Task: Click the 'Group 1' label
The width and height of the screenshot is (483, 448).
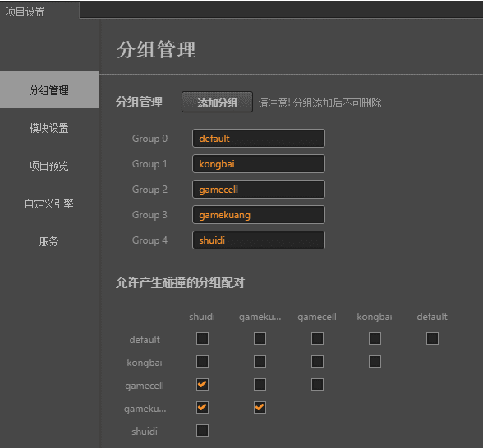Action: click(149, 164)
